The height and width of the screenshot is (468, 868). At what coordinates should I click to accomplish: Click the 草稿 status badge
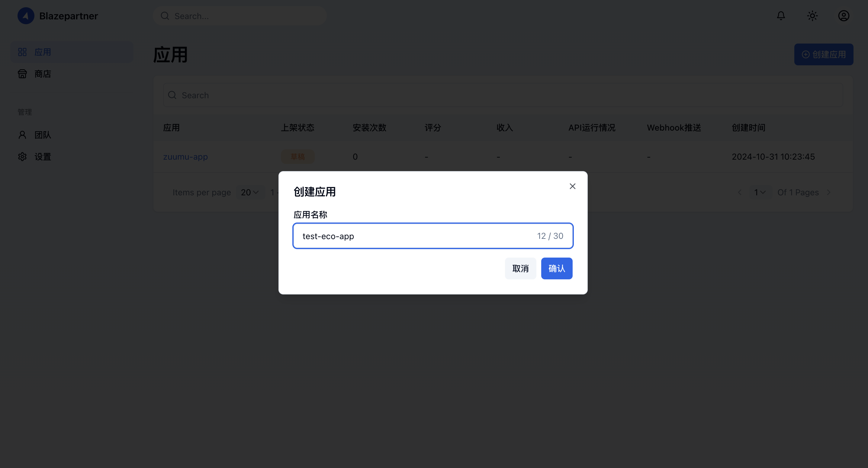(x=297, y=157)
